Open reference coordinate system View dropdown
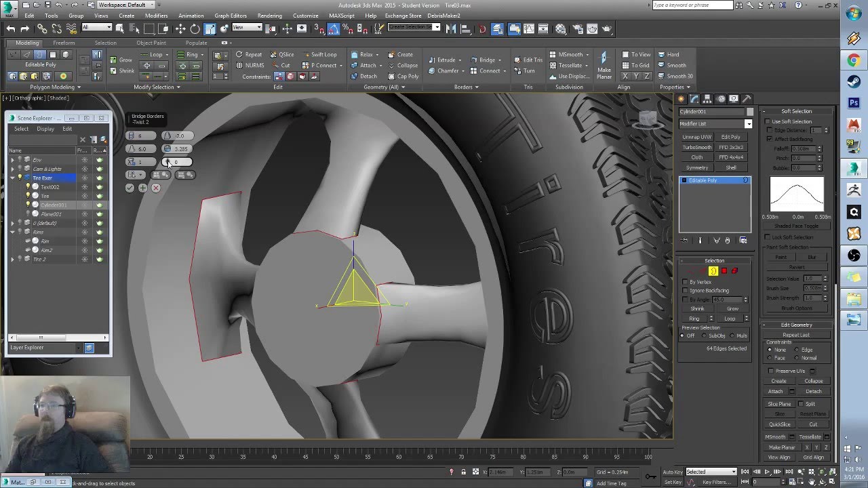This screenshot has width=868, height=488. click(x=247, y=28)
